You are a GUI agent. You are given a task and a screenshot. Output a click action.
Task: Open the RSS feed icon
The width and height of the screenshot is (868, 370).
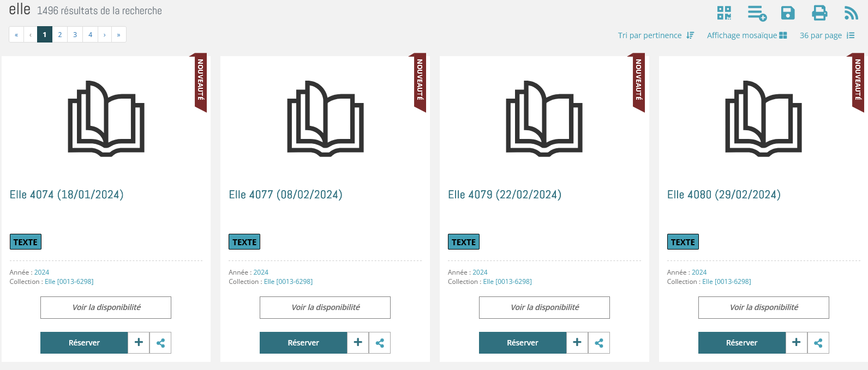point(851,13)
